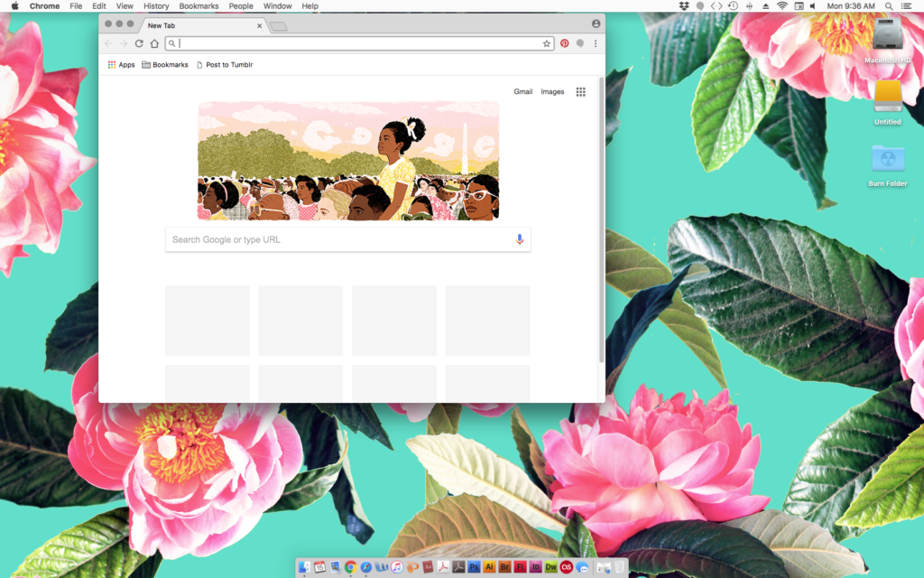Click the forward navigation arrow

click(123, 43)
